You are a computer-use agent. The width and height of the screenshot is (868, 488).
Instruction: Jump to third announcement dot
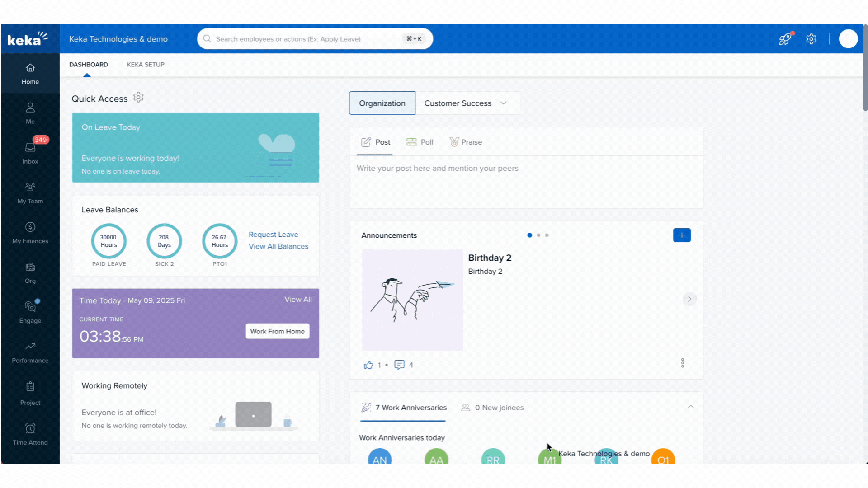547,235
